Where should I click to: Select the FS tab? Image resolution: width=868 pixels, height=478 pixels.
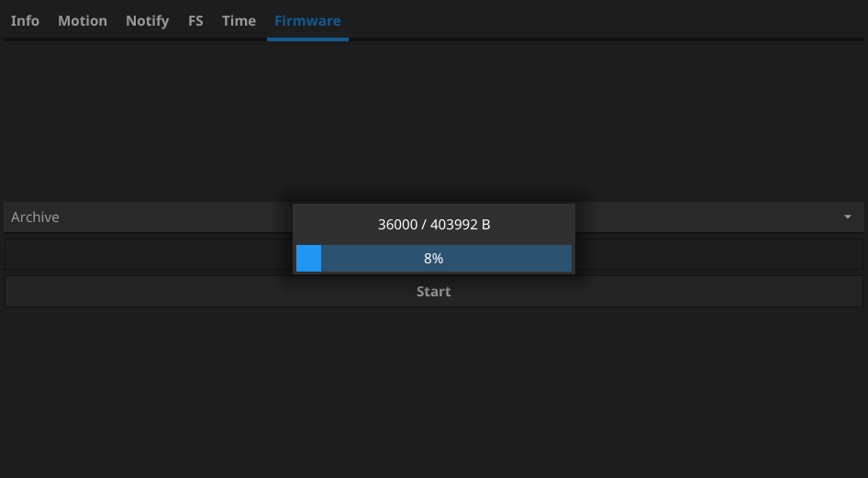coord(195,20)
